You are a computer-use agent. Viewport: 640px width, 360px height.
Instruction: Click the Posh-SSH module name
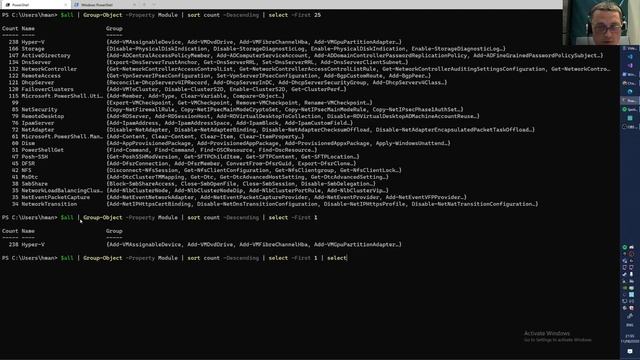point(35,157)
